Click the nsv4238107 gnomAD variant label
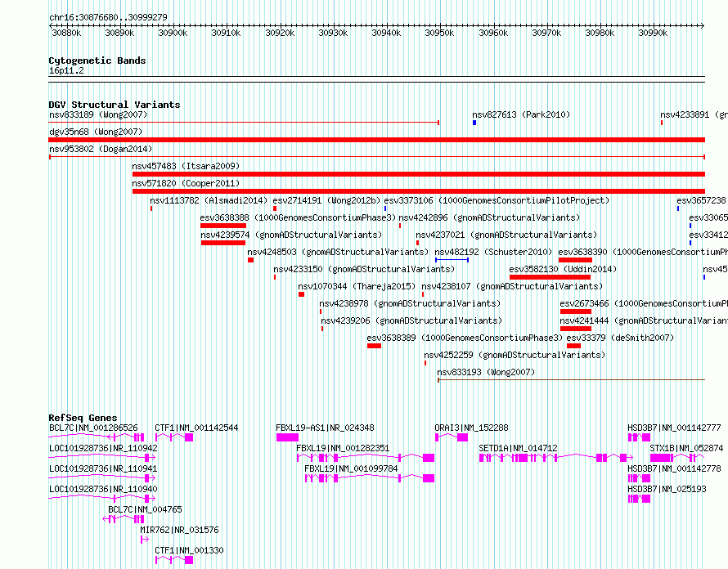Image resolution: width=728 pixels, height=569 pixels. click(512, 286)
